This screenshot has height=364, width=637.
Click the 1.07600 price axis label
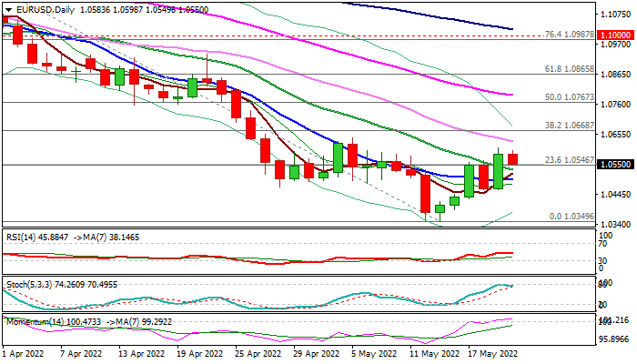pos(615,105)
